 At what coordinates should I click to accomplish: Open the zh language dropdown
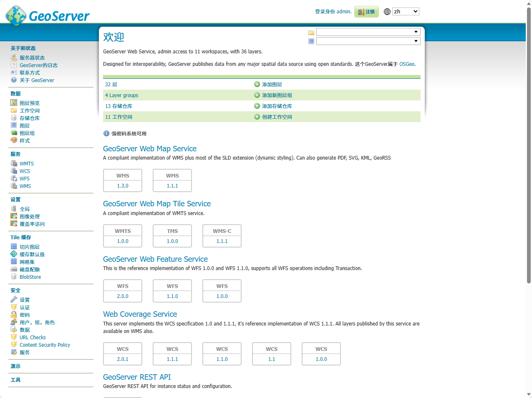coord(406,12)
